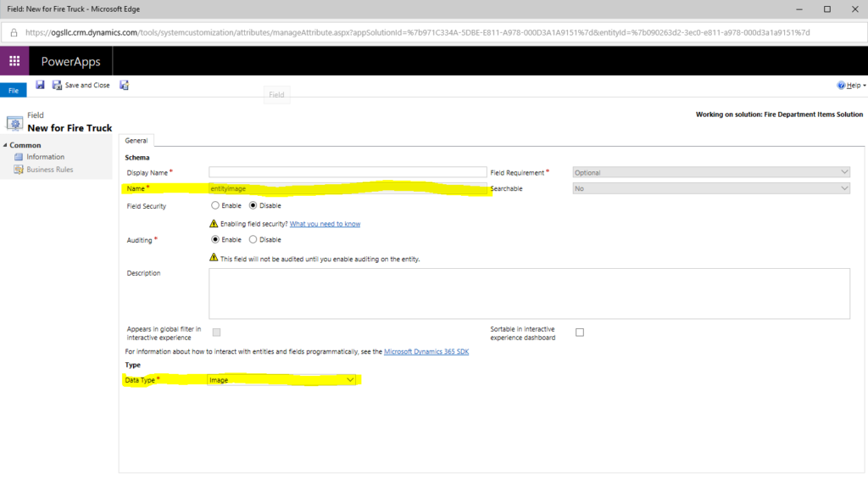This screenshot has height=481, width=868.
Task: Open the What you need to know link
Action: pyautogui.click(x=325, y=224)
